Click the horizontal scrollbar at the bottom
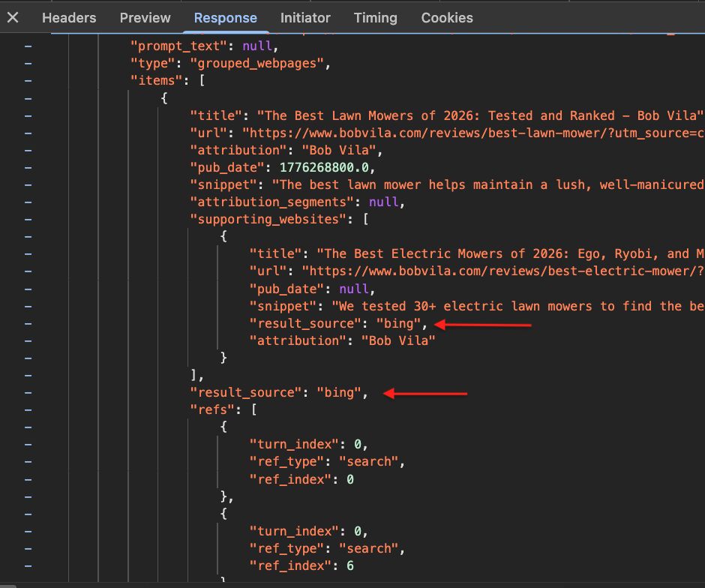Screen dimensions: 705x588 pos(8,586)
